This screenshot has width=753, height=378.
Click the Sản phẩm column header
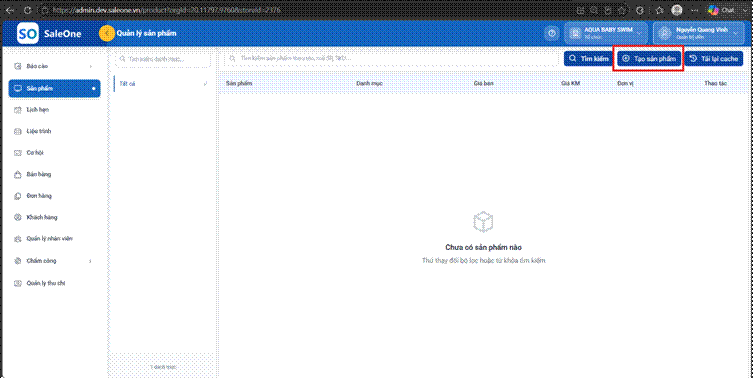click(239, 84)
